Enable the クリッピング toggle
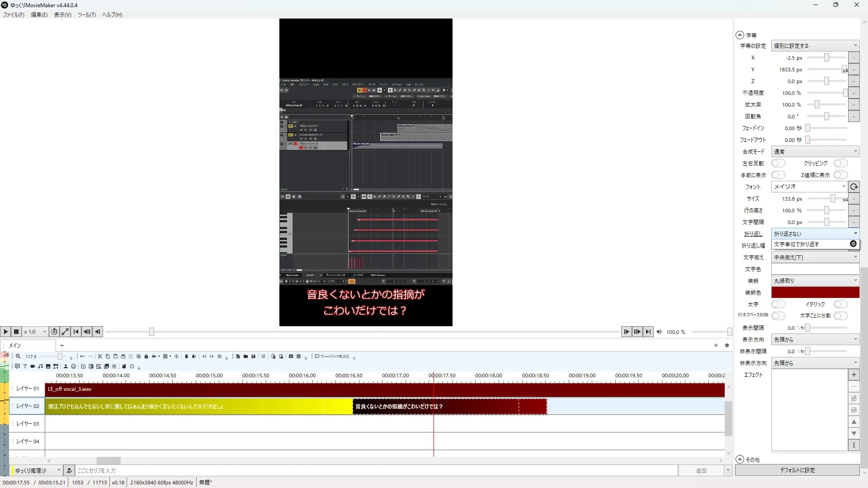The height and width of the screenshot is (488, 868). (x=840, y=163)
